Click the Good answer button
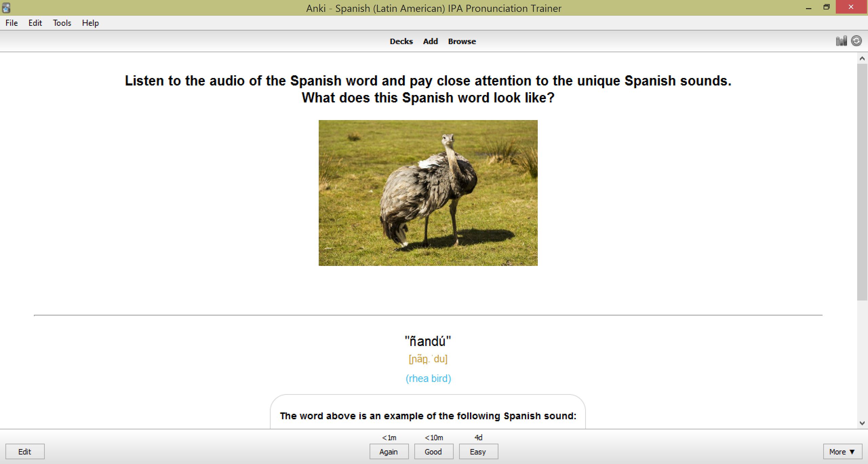This screenshot has width=868, height=464. (x=434, y=451)
